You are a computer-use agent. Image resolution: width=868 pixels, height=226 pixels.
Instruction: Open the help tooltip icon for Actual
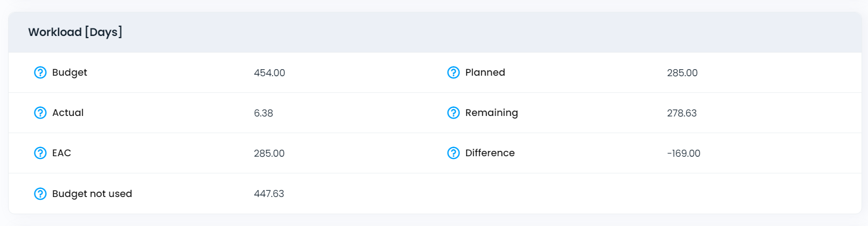coord(40,113)
